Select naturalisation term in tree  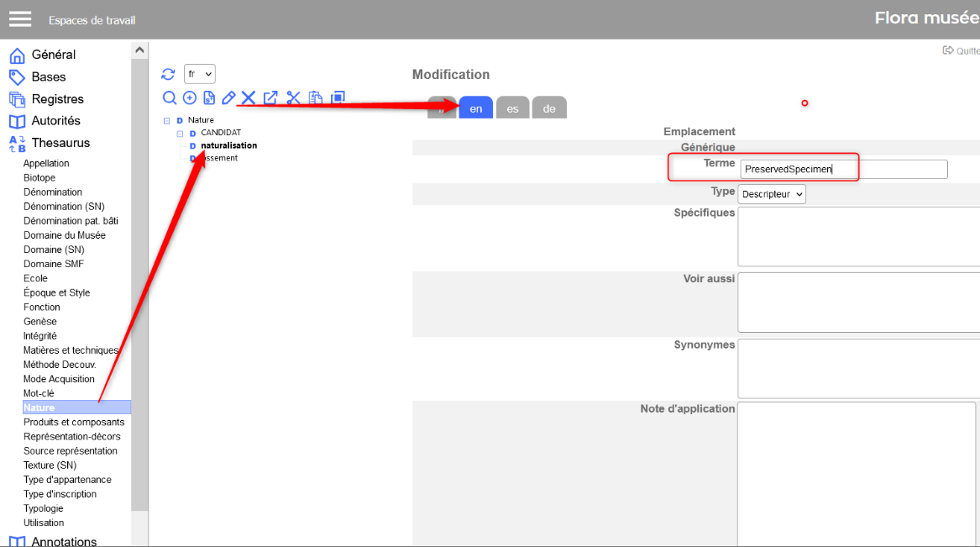click(228, 145)
